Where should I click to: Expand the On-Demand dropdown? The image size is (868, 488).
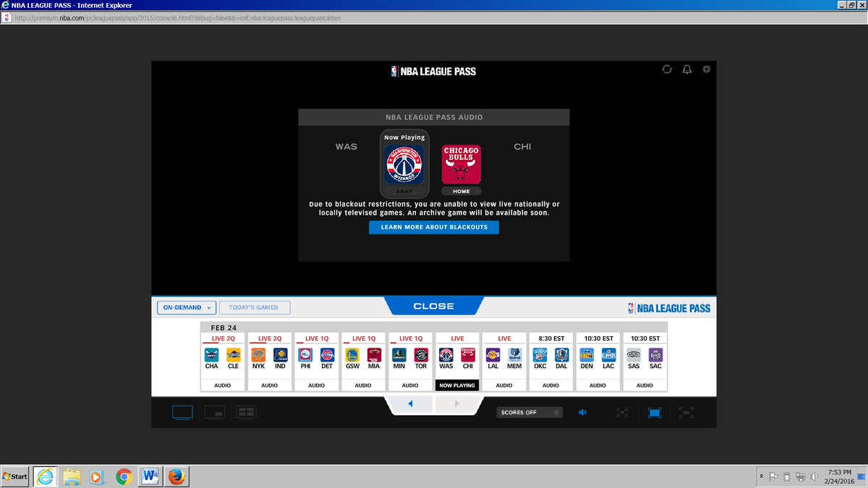pos(187,307)
